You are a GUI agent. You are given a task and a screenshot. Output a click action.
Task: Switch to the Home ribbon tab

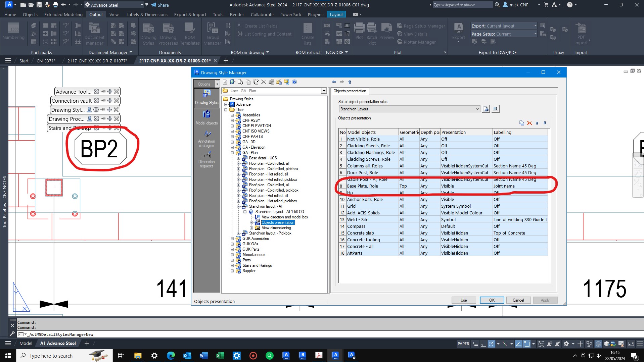tap(10, 14)
